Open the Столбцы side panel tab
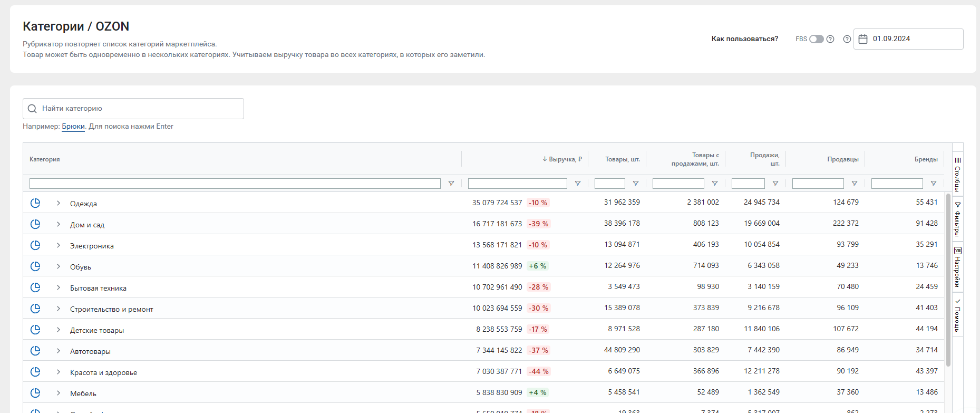 tap(958, 174)
